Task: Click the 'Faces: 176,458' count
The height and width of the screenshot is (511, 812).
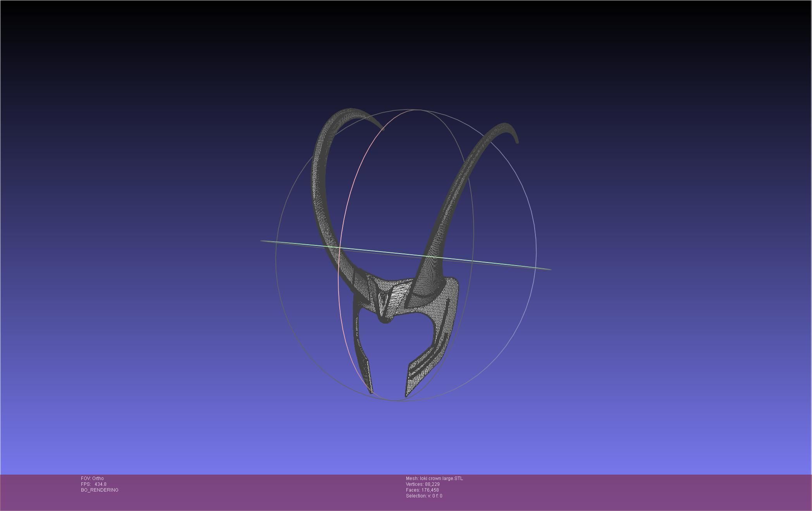Action: (422, 490)
